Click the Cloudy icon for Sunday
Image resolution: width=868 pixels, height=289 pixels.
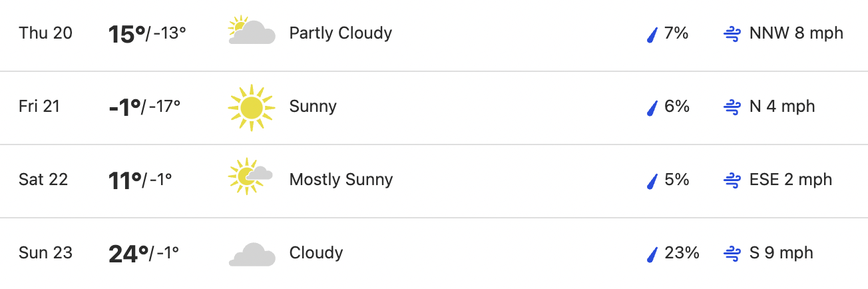[252, 254]
